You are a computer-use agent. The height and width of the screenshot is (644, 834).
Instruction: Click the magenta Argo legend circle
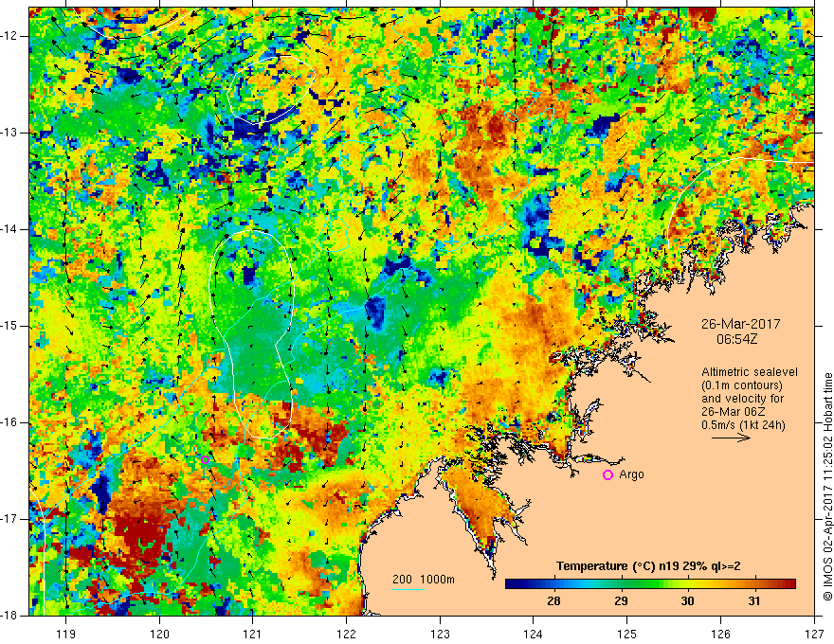point(607,475)
